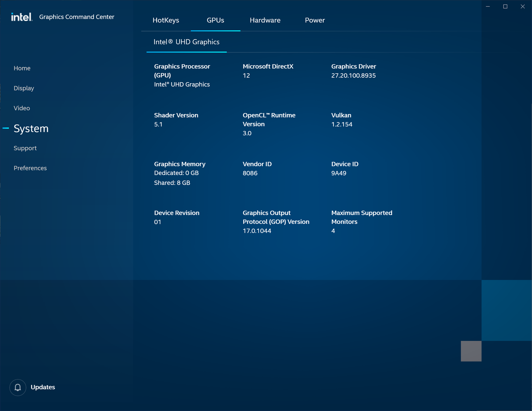Click Dedicated: 0 GB memory text

176,173
